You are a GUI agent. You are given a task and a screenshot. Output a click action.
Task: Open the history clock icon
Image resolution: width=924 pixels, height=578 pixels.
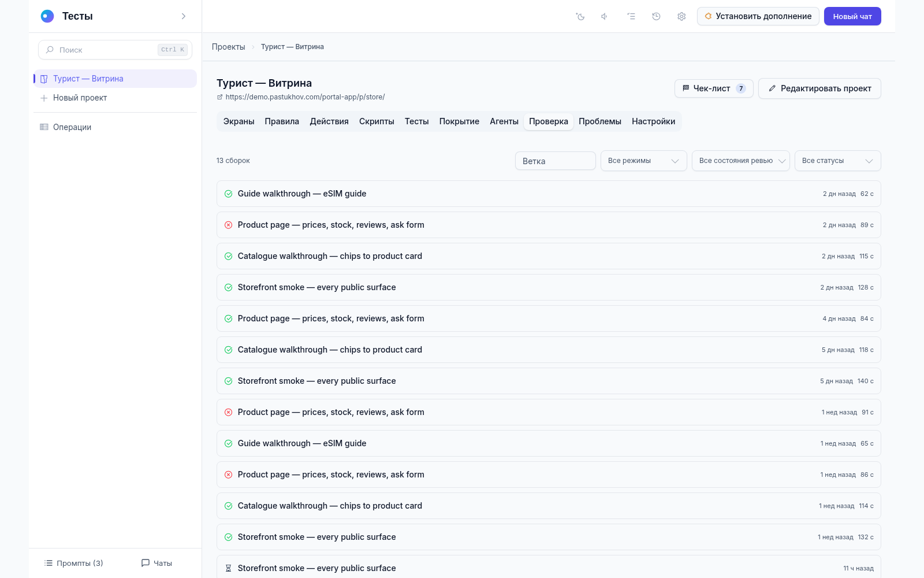656,16
